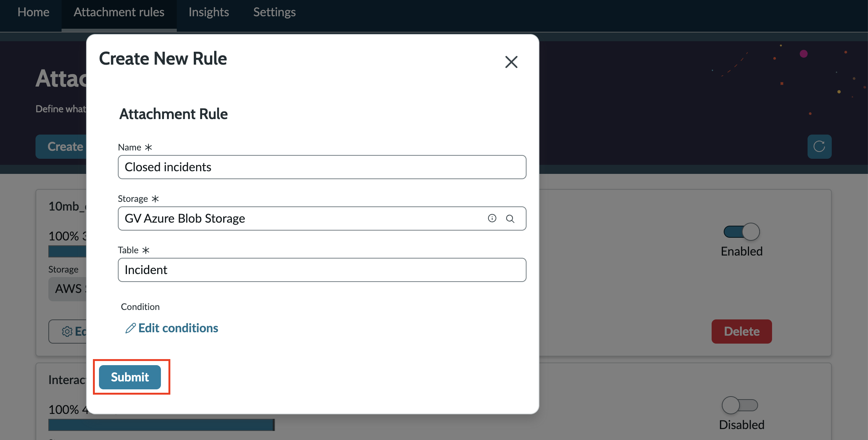Click the Storage field GV Azure Blob Storage
Screen dimensions: 868x440
coord(322,218)
